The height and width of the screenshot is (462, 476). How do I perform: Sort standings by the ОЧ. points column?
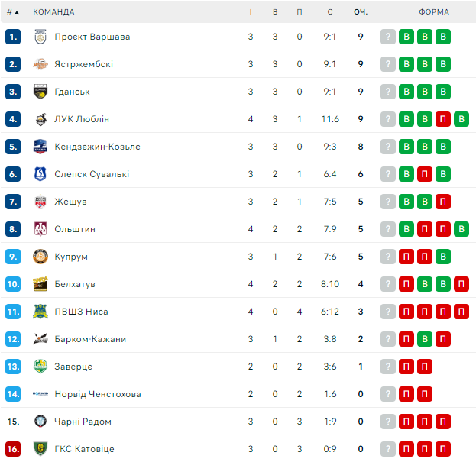click(x=360, y=12)
